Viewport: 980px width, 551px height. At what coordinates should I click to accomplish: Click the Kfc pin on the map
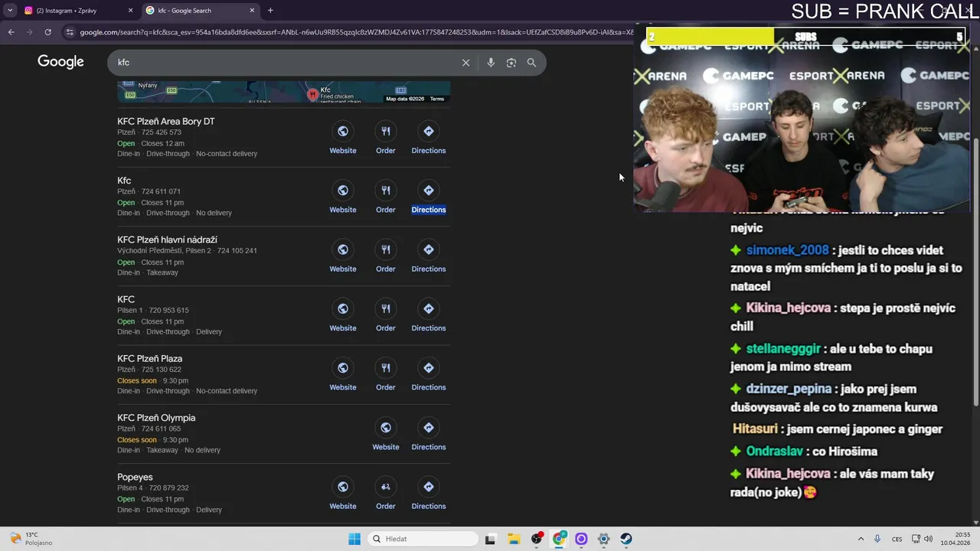click(x=312, y=94)
